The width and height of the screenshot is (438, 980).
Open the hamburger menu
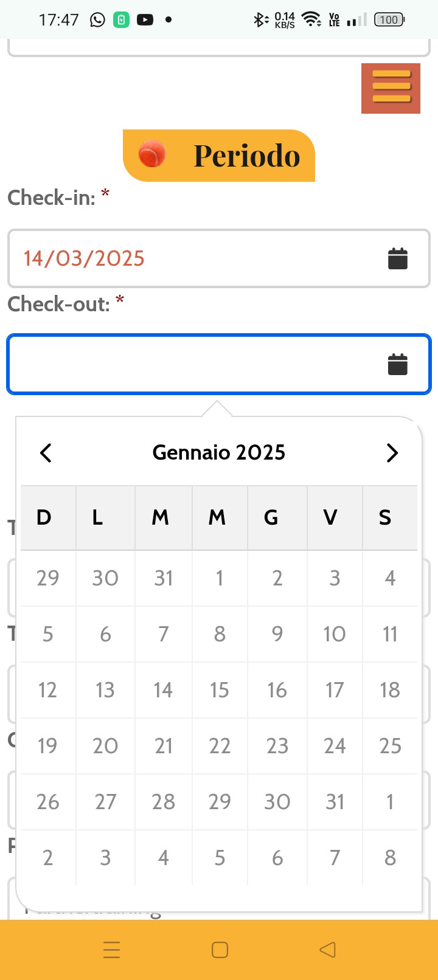391,88
